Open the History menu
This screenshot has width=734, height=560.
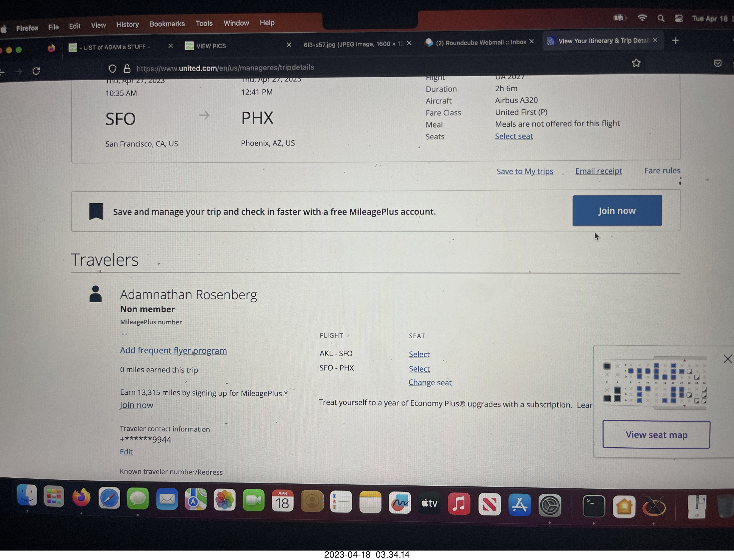tap(127, 25)
